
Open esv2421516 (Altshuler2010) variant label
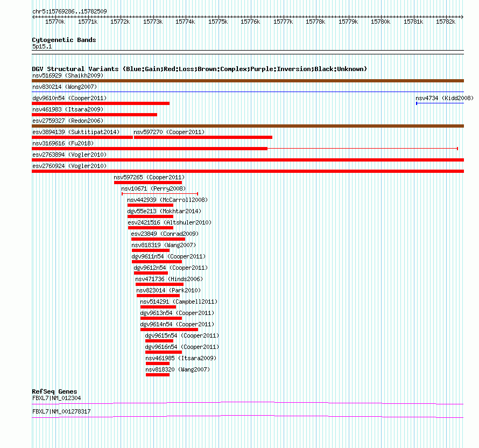coord(170,222)
